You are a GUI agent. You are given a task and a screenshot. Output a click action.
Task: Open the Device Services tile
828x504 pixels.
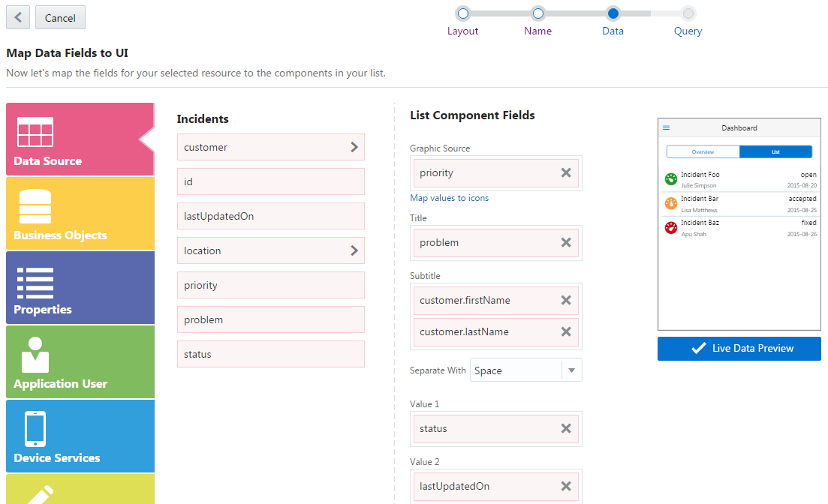click(80, 436)
